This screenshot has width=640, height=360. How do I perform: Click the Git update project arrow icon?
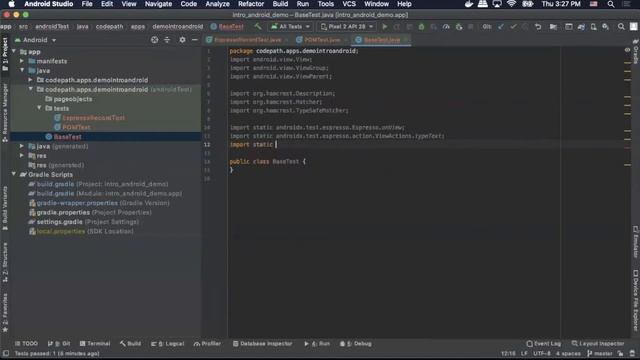coord(501,27)
